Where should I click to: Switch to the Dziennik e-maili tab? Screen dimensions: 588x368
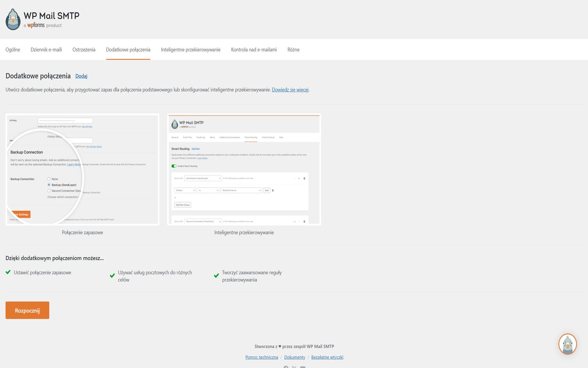46,50
